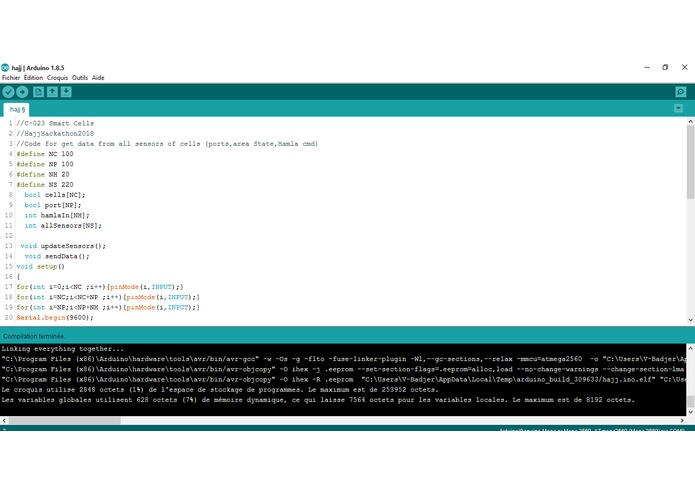Open the Serial Monitor icon
This screenshot has width=695, height=494.
(681, 92)
